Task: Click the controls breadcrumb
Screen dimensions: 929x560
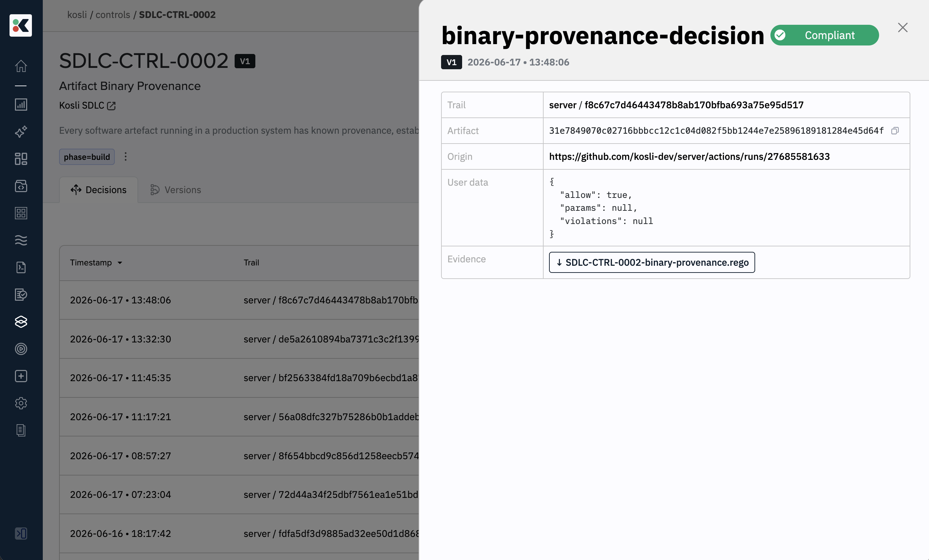Action: coord(113,15)
